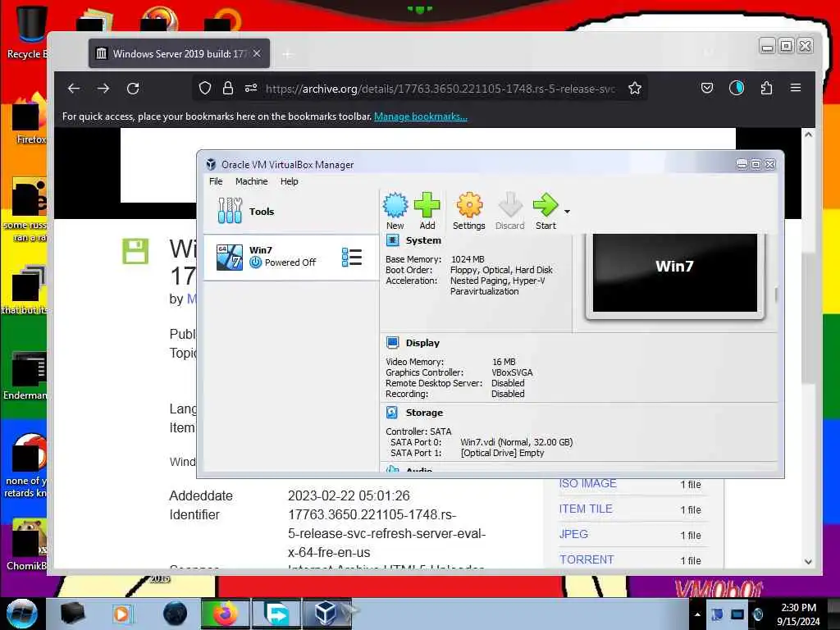
Task: Open the Display section heading
Action: [x=422, y=343]
